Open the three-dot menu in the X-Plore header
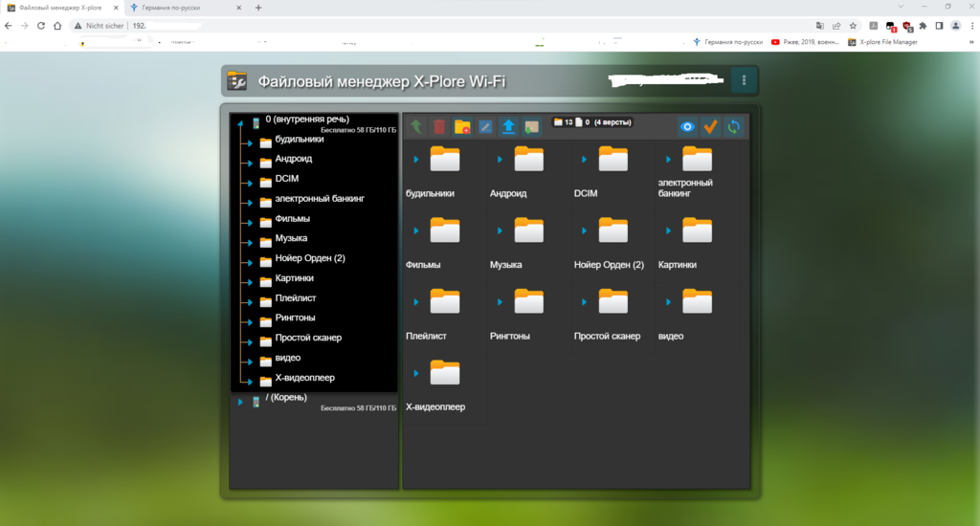 click(744, 80)
